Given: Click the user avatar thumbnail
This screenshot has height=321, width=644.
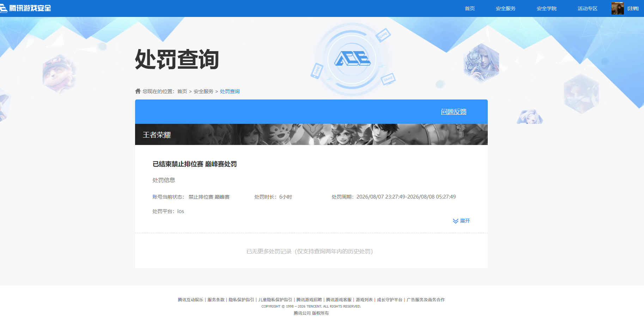Looking at the screenshot, I should coord(618,8).
